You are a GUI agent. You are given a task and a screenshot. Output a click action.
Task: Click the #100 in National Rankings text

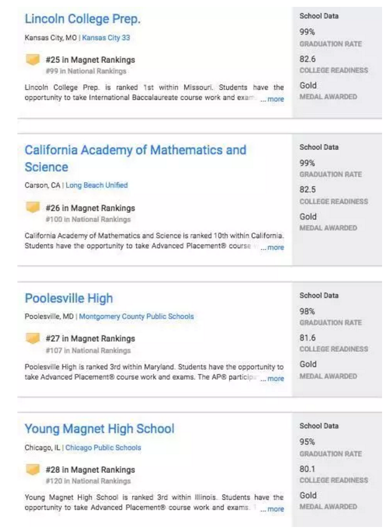(88, 219)
